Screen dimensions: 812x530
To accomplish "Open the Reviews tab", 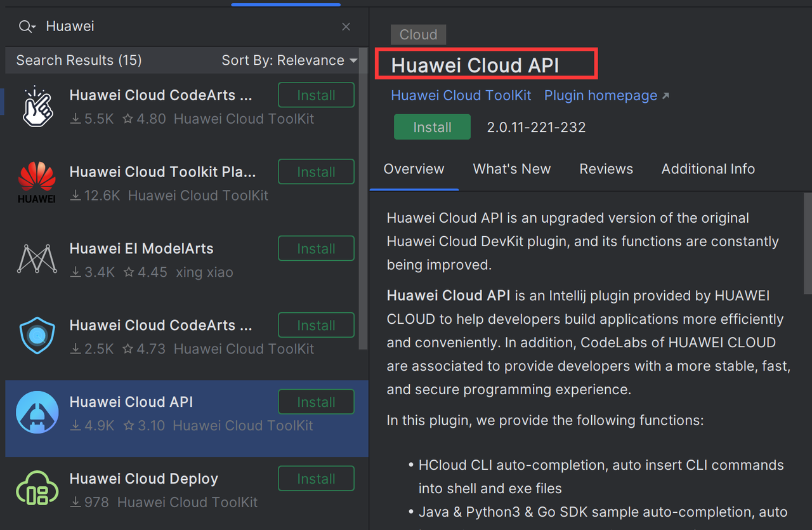I will tap(606, 169).
